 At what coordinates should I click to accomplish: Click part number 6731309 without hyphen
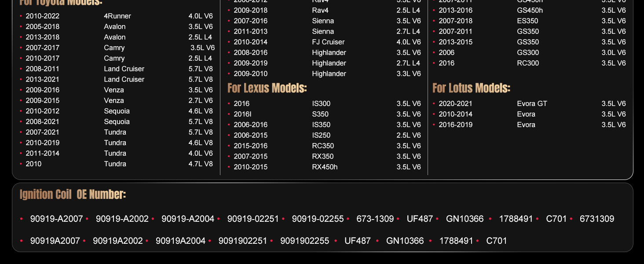click(x=596, y=219)
